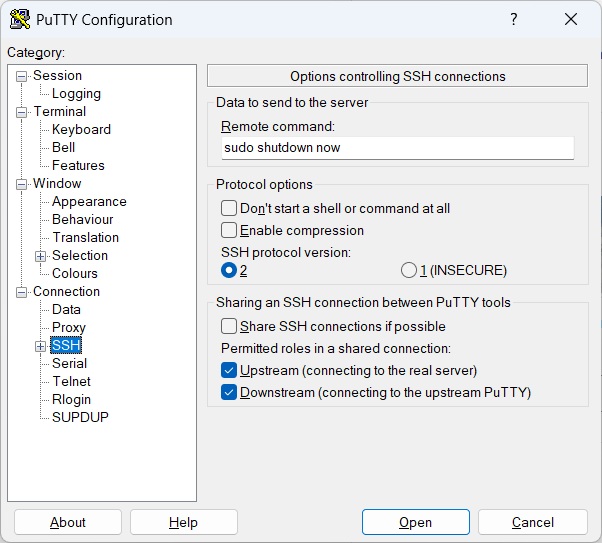
Task: Check Share SSH connections if possible
Action: (x=229, y=326)
